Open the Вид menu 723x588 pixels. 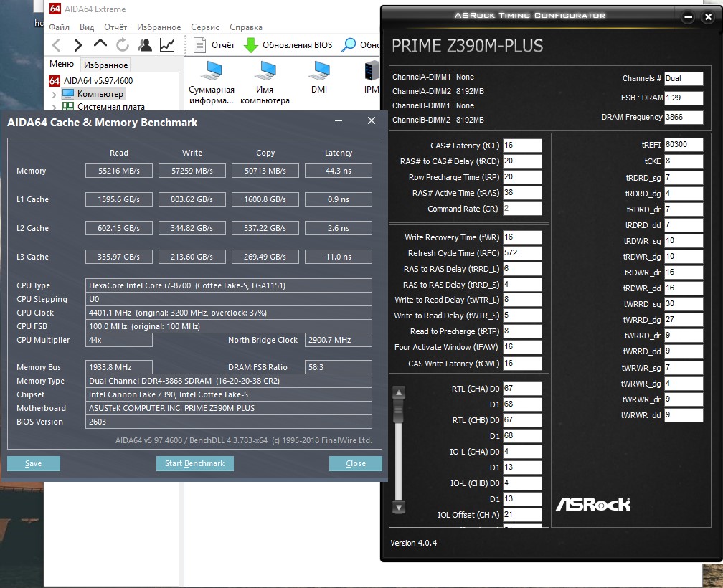(x=87, y=27)
